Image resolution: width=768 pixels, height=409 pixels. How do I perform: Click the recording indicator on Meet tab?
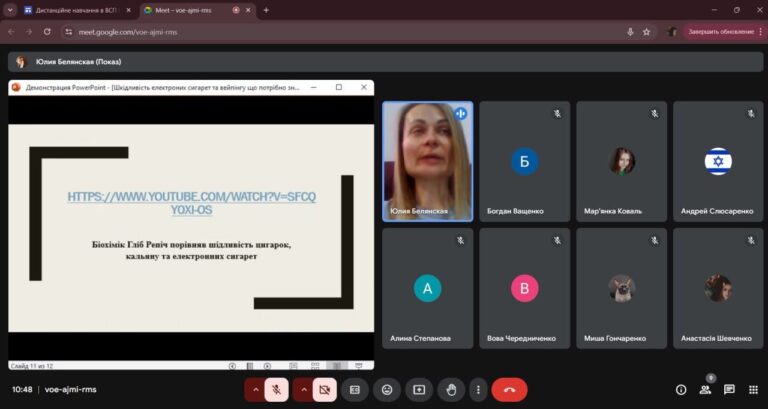[x=236, y=10]
